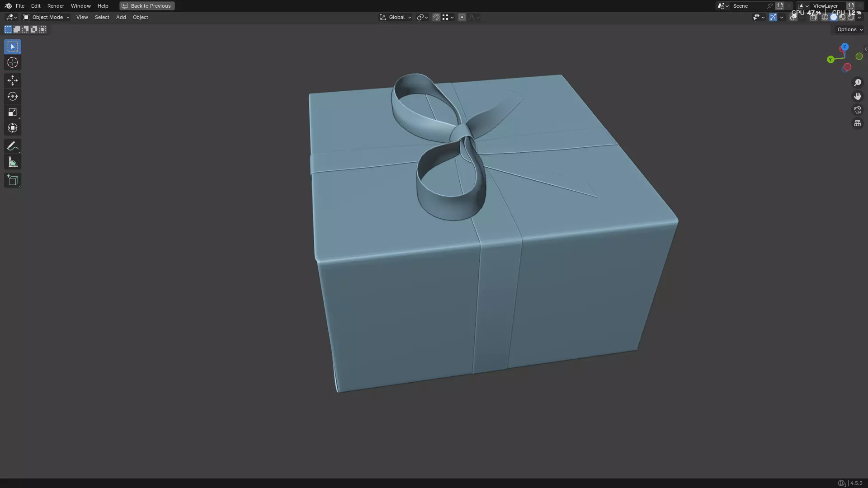Select the Rotate tool
868x488 pixels.
click(x=12, y=96)
